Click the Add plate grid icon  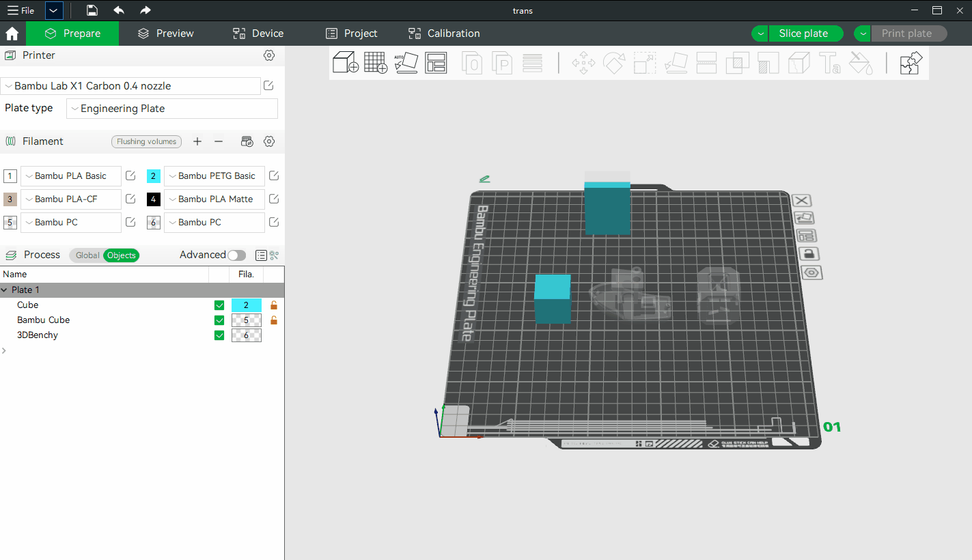pyautogui.click(x=376, y=63)
